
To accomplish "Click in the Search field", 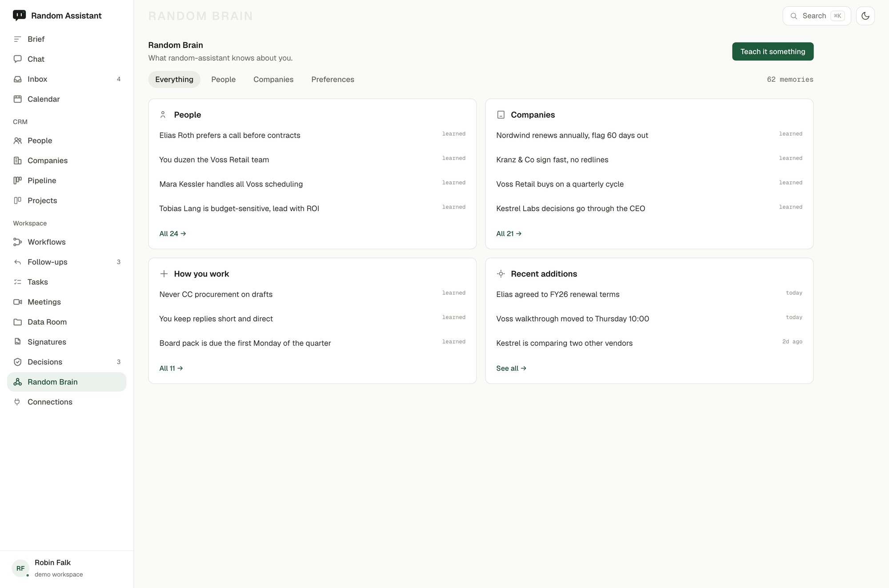I will (x=817, y=16).
